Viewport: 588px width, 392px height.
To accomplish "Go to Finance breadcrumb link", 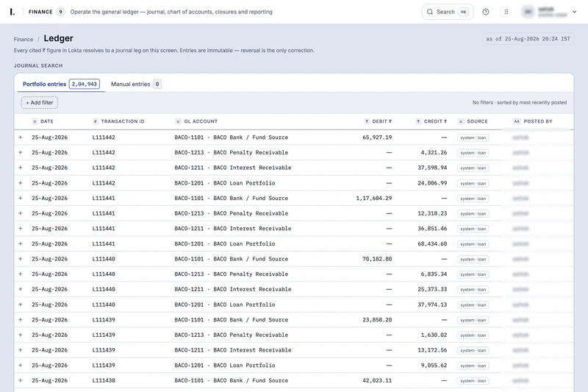I will coord(24,40).
